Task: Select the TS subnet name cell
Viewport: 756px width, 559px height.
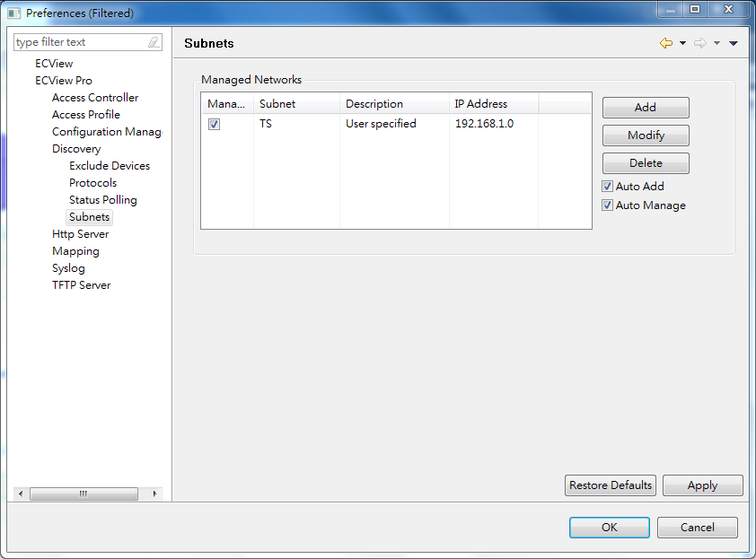Action: (x=266, y=124)
